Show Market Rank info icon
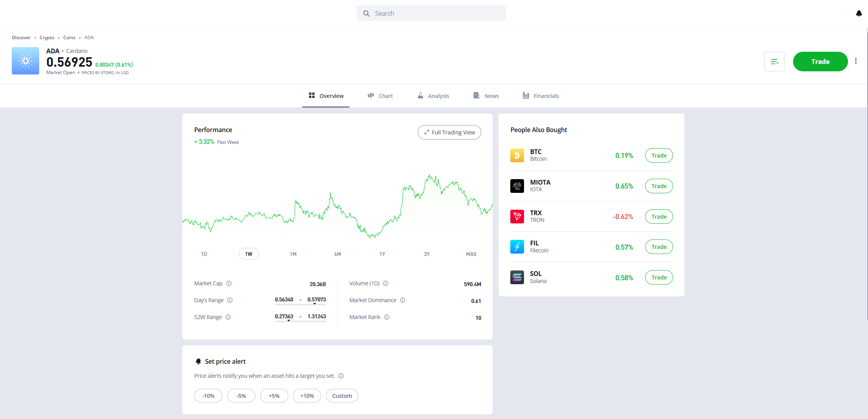 (386, 317)
